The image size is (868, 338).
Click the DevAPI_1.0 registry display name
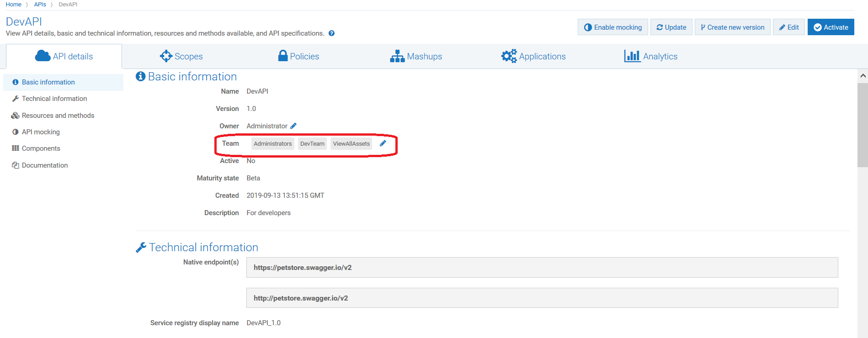(x=264, y=323)
